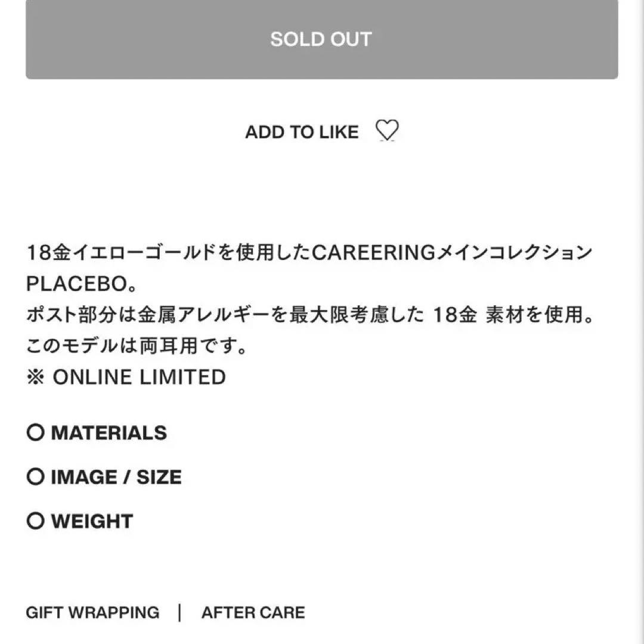644x644 pixels.
Task: Click the ONLINE LIMITED note text
Action: pos(139,377)
